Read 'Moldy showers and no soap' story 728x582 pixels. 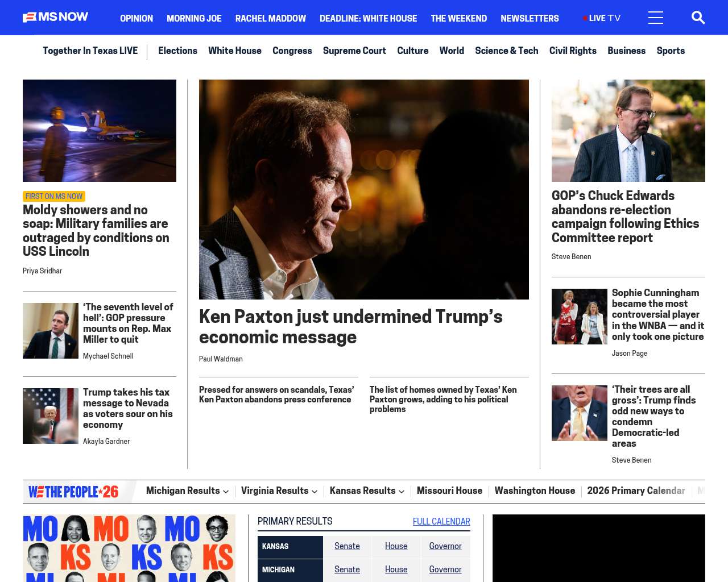(96, 231)
